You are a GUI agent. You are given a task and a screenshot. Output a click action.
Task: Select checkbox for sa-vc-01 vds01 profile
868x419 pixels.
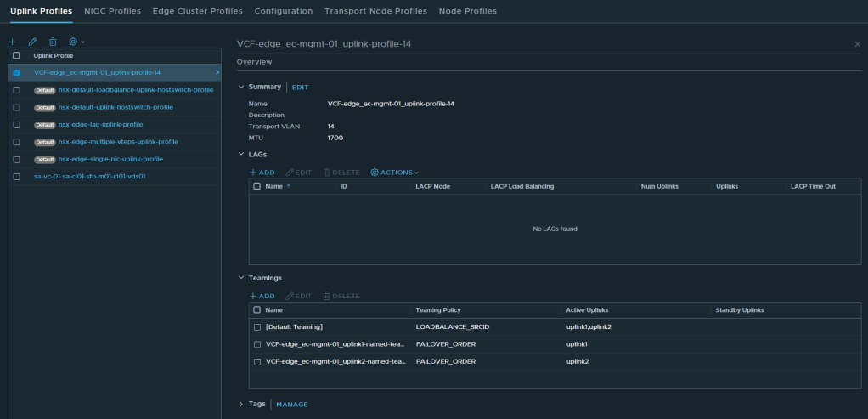point(16,177)
